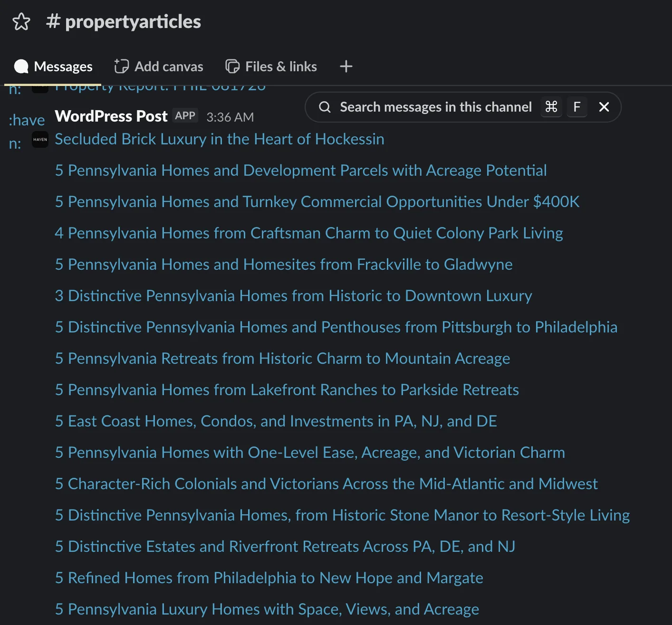Image resolution: width=672 pixels, height=625 pixels.
Task: Open the Files & links tab
Action: 271,66
